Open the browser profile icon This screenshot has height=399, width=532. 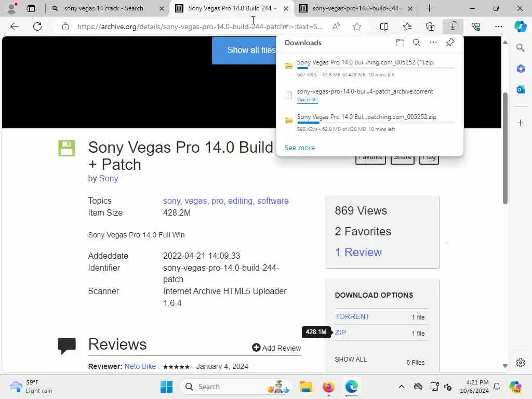(x=12, y=8)
